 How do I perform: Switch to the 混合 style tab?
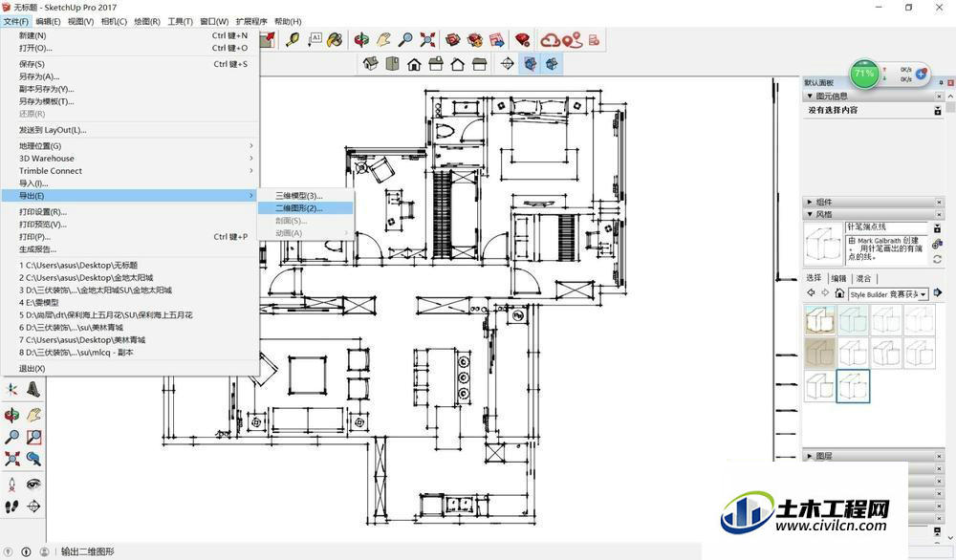863,278
